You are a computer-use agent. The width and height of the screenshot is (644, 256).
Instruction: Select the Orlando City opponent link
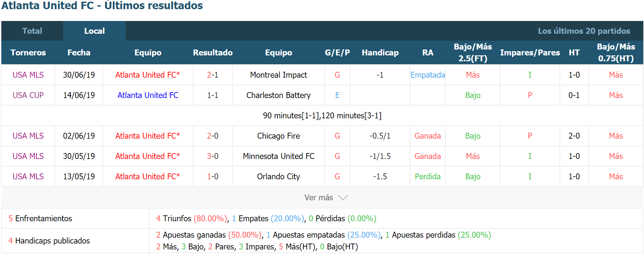(278, 177)
